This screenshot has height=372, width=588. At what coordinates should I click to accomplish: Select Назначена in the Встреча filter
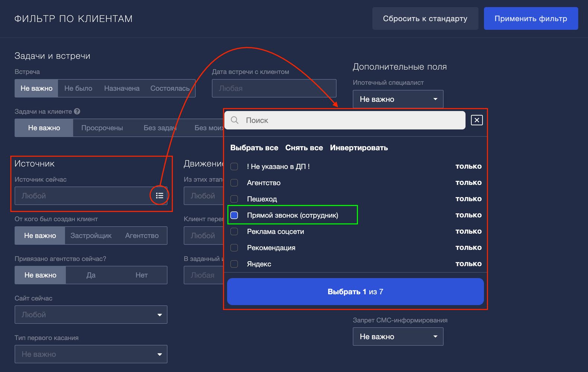point(122,89)
